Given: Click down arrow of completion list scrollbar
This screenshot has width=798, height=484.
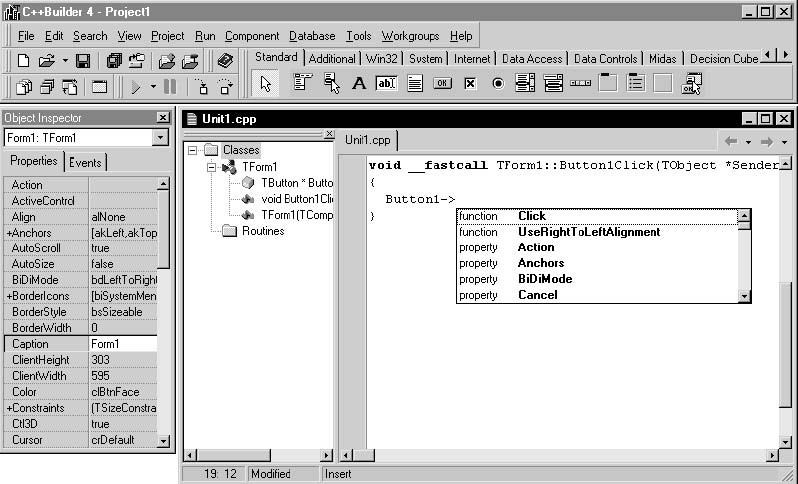Looking at the screenshot, I should [744, 296].
